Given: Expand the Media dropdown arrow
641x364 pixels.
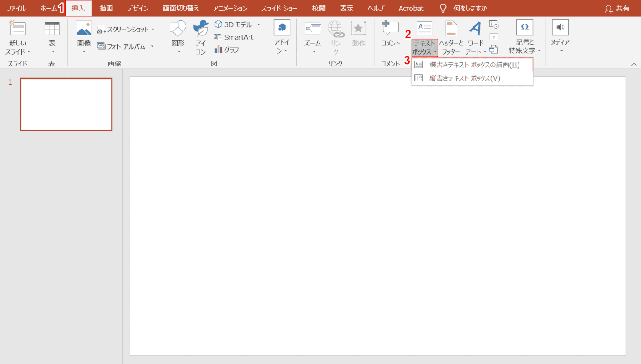Looking at the screenshot, I should pyautogui.click(x=560, y=51).
